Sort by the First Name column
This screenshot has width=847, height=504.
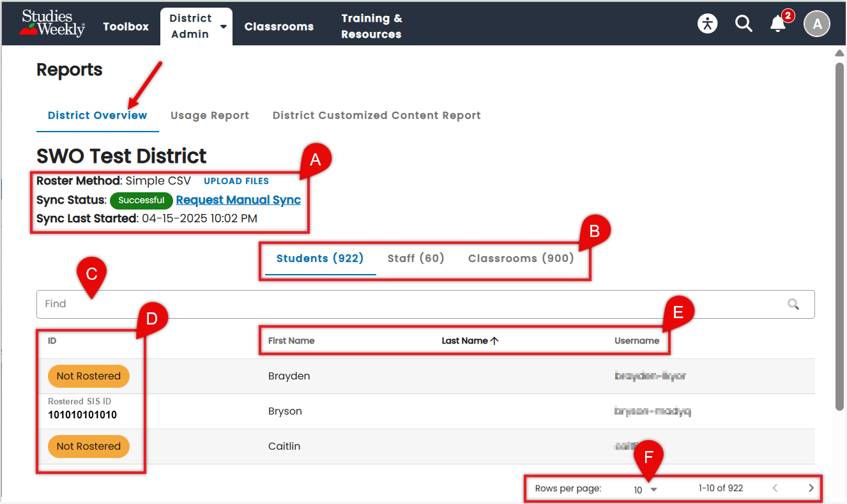click(x=291, y=340)
